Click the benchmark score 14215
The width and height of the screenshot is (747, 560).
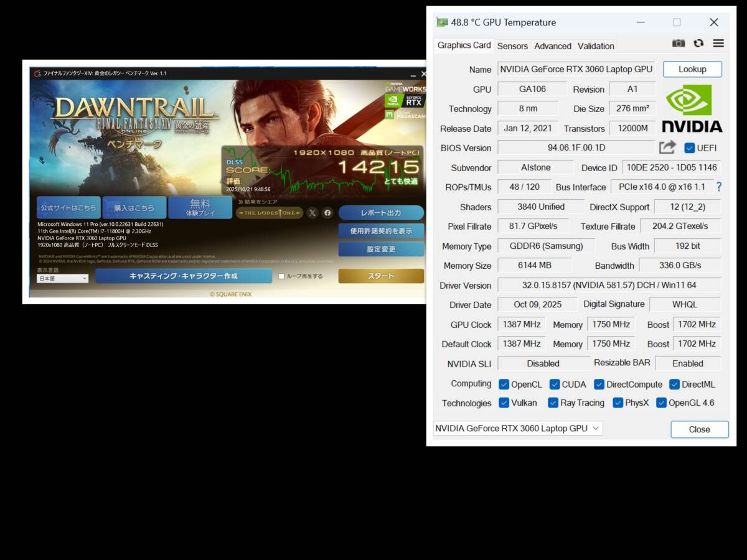coord(378,167)
